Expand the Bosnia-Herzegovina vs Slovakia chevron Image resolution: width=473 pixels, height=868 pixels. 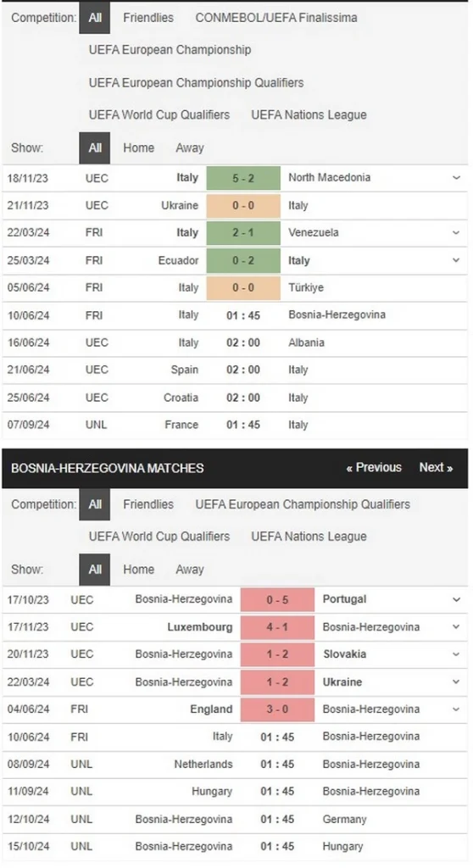pyautogui.click(x=456, y=654)
